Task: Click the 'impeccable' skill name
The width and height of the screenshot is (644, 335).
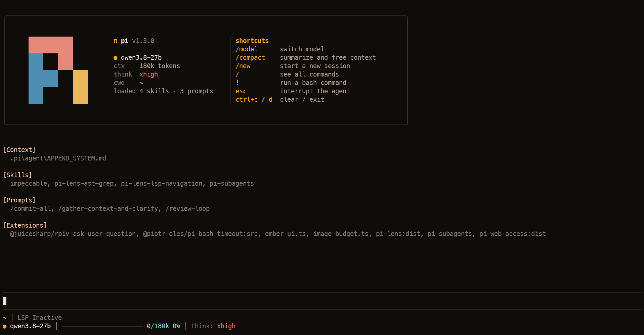Action: click(29, 184)
